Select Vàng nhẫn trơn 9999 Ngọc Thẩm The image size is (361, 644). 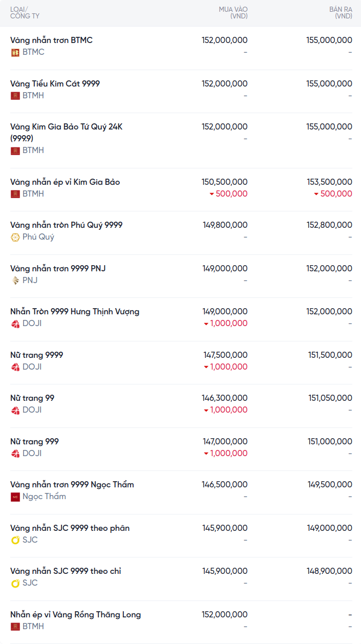pyautogui.click(x=72, y=485)
